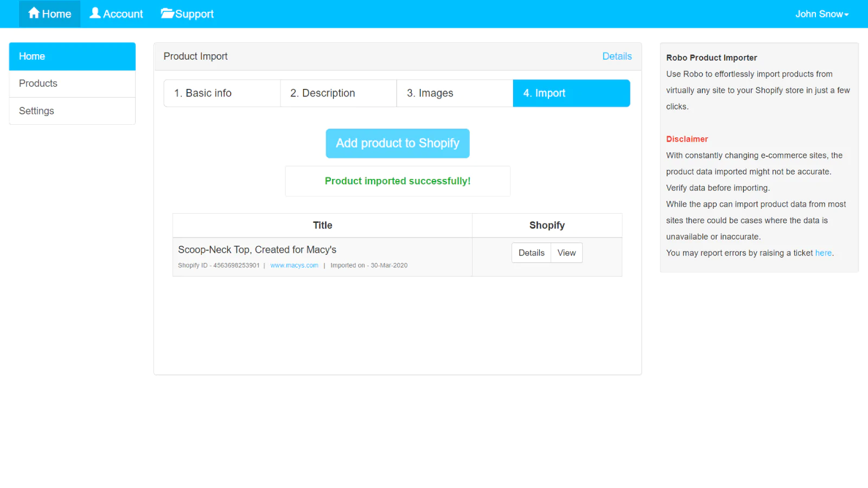
Task: Switch to the 1. Basic info step
Action: click(x=222, y=93)
